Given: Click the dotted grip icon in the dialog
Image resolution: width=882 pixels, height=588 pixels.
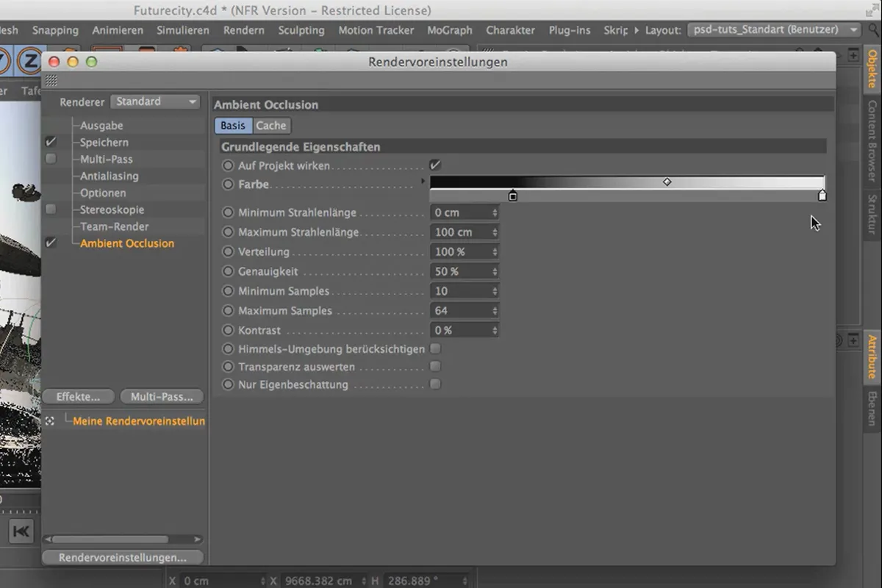Looking at the screenshot, I should (51, 81).
